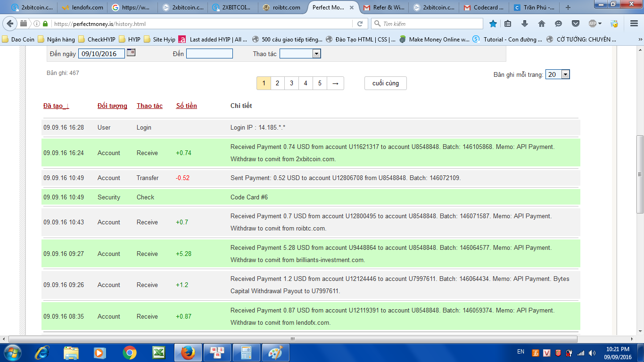Go to page 2 of records
The height and width of the screenshot is (362, 644).
278,83
